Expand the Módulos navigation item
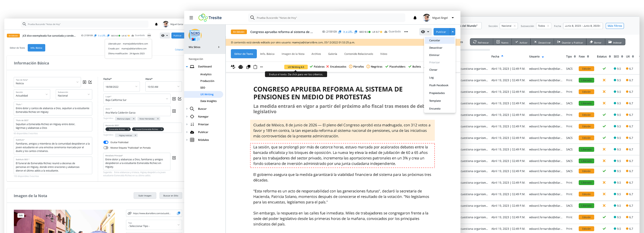The height and width of the screenshot is (233, 644). coord(187,140)
